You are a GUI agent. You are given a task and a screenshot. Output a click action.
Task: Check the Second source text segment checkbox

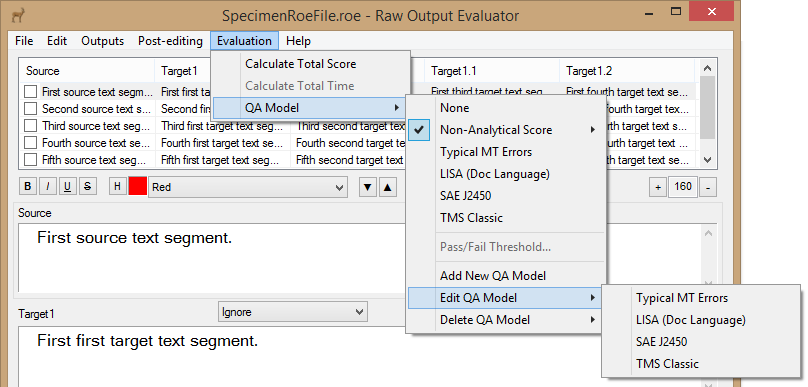[30, 109]
